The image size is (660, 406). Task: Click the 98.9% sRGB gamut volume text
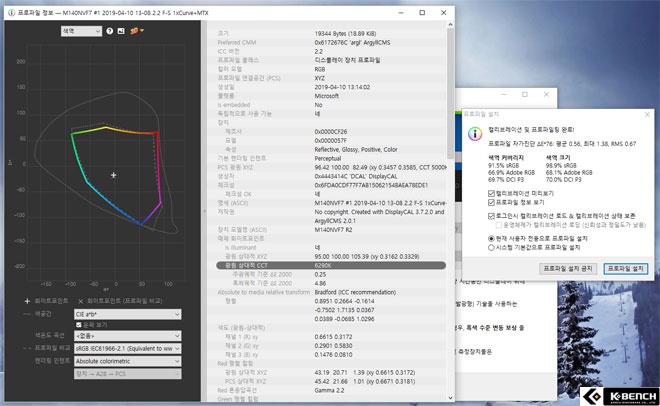pyautogui.click(x=561, y=166)
